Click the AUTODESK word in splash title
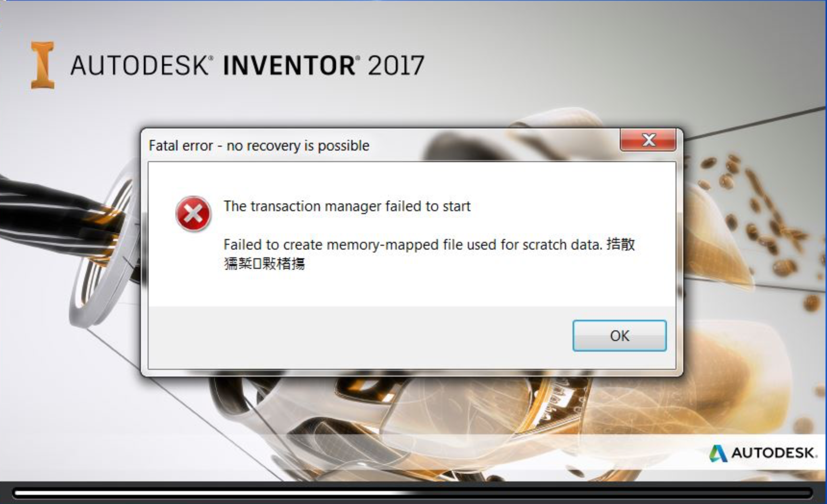 (x=139, y=65)
